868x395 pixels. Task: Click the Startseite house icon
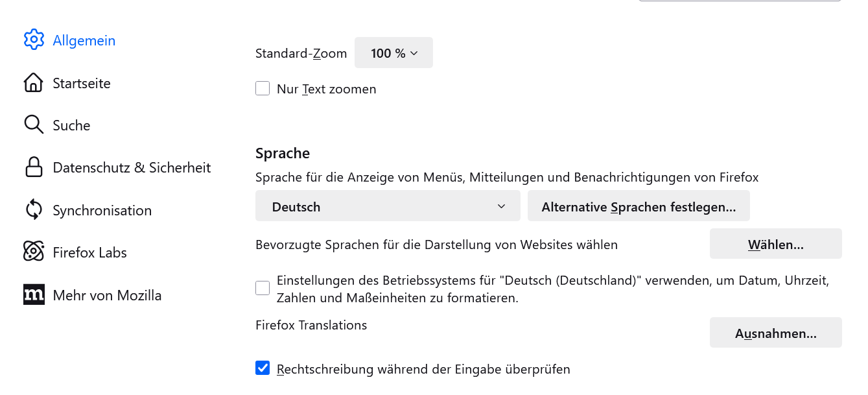(34, 82)
